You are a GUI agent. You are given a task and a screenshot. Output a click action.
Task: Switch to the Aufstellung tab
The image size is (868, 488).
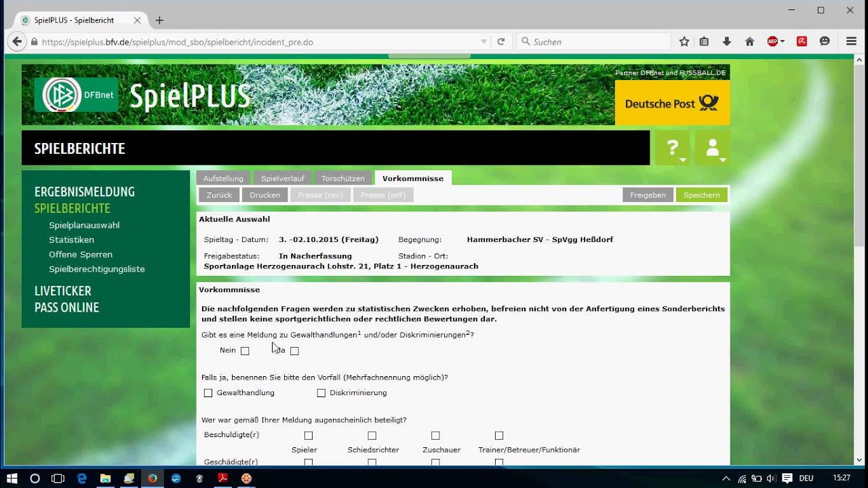click(223, 178)
